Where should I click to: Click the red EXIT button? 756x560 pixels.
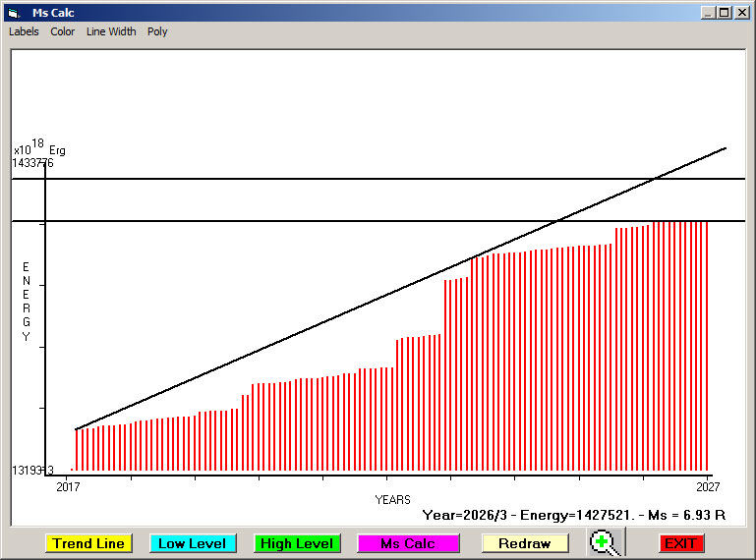click(x=680, y=543)
